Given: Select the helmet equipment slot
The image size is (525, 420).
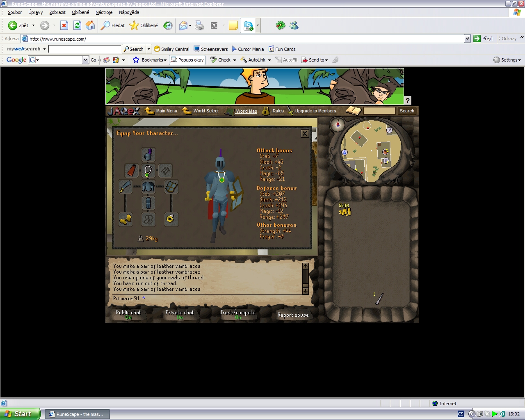Looking at the screenshot, I should 148,154.
